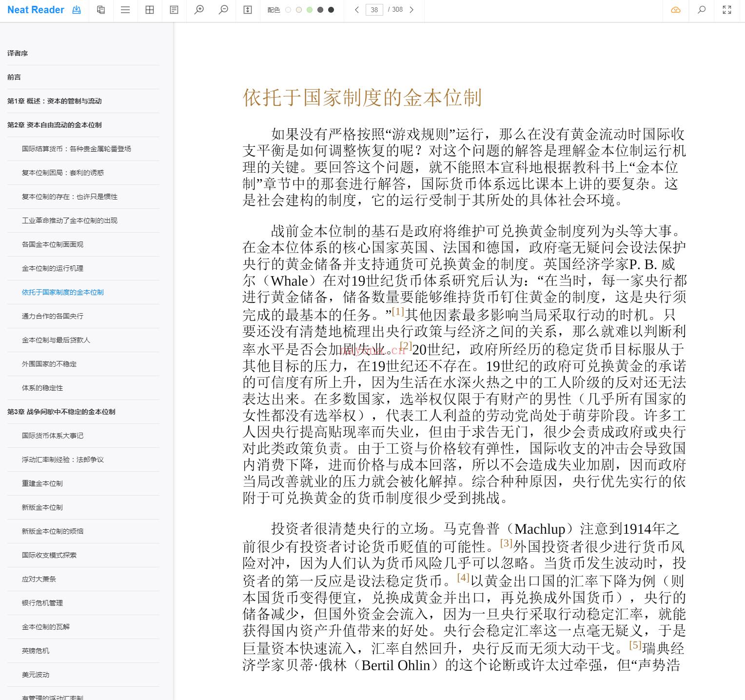Select the white color theme swatch

coord(288,10)
